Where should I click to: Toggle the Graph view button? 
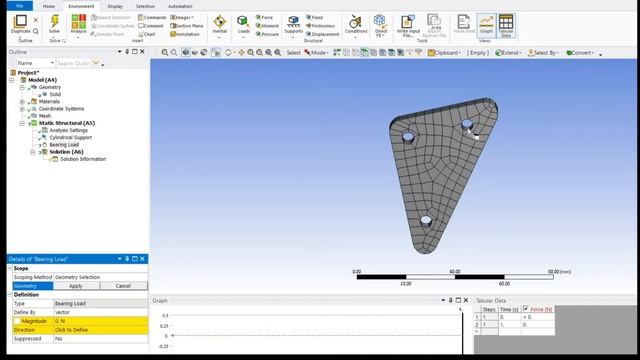(x=486, y=25)
